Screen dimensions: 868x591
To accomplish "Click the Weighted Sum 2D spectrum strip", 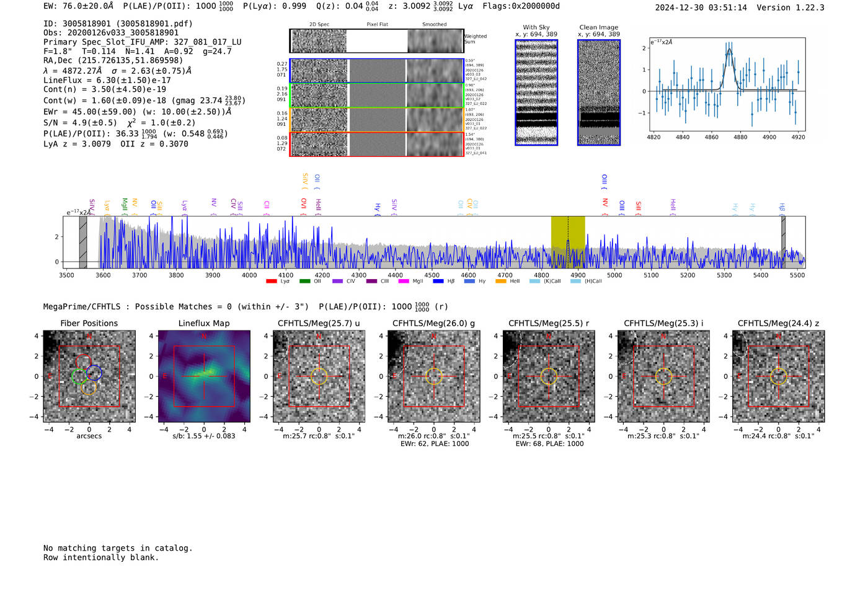I will click(x=376, y=41).
